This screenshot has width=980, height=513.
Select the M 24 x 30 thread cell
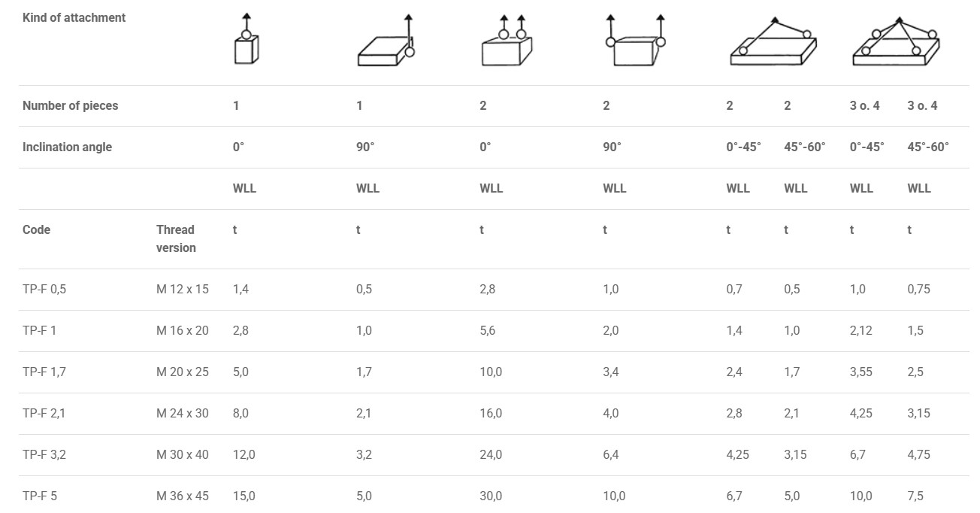point(183,413)
